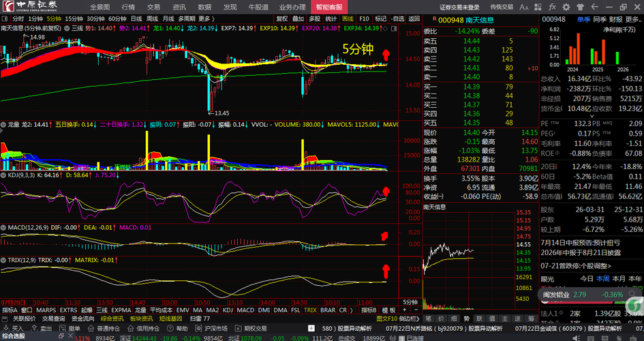Expand more indicators arrow after CR
The image size is (644, 341).
click(351, 310)
